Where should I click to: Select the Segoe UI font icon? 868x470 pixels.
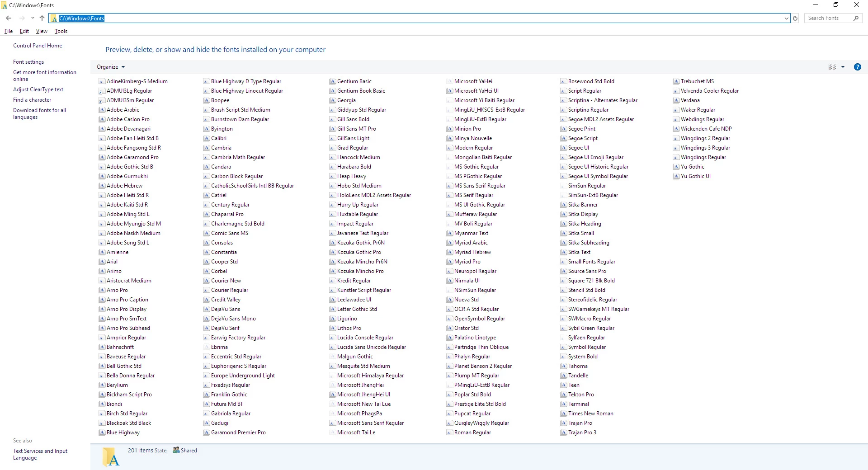pyautogui.click(x=564, y=148)
